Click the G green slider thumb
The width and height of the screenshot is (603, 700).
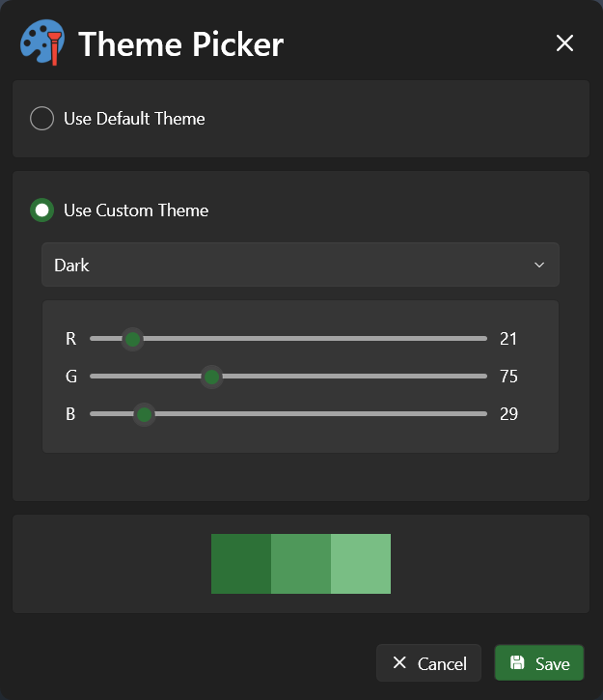[212, 377]
